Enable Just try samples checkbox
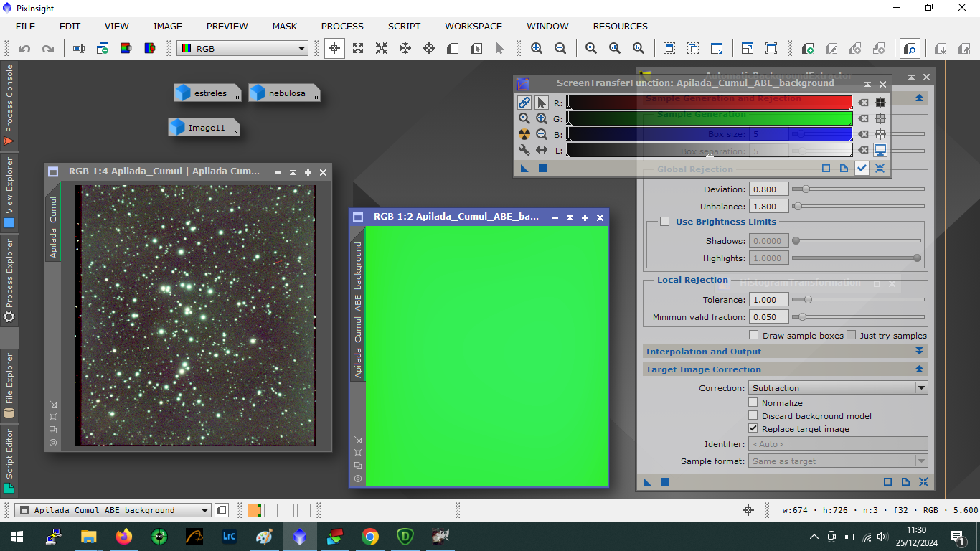The height and width of the screenshot is (551, 980). click(851, 335)
